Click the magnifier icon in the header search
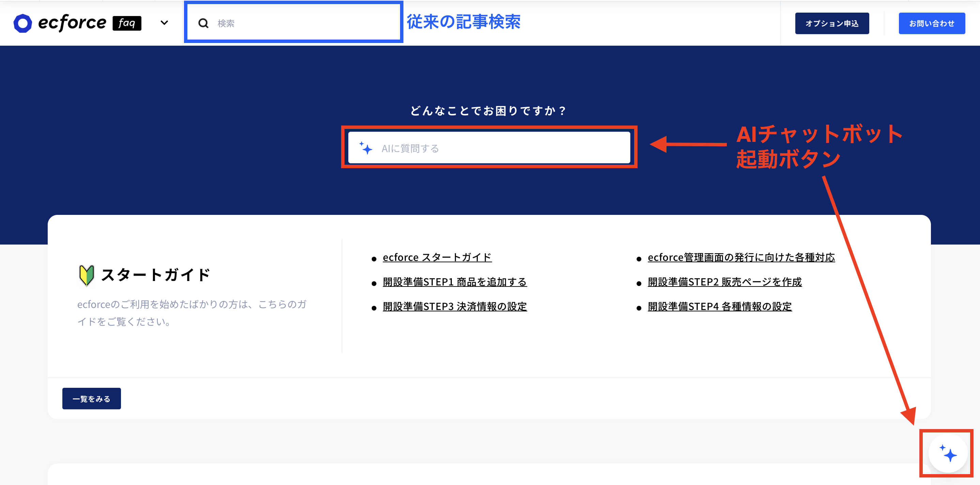 (x=203, y=23)
